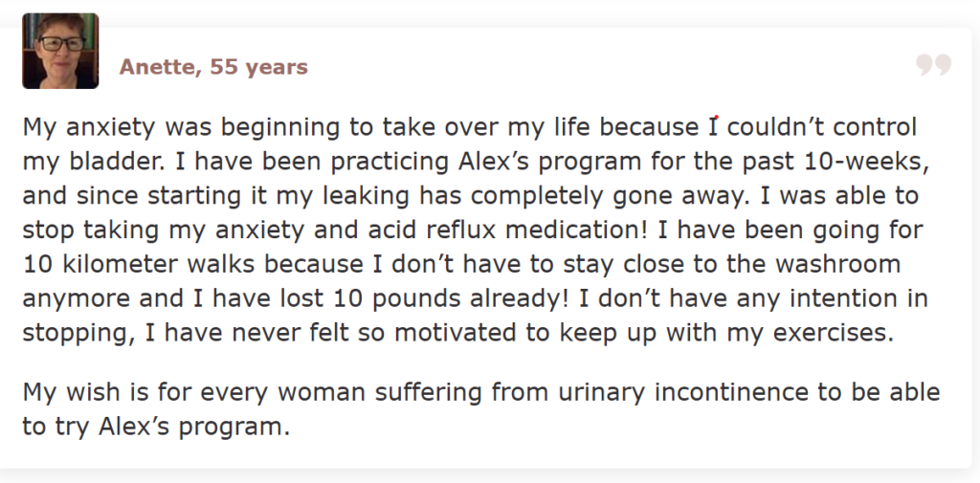Click the word "anxiety" in the first line
The image size is (980, 483).
(x=104, y=127)
